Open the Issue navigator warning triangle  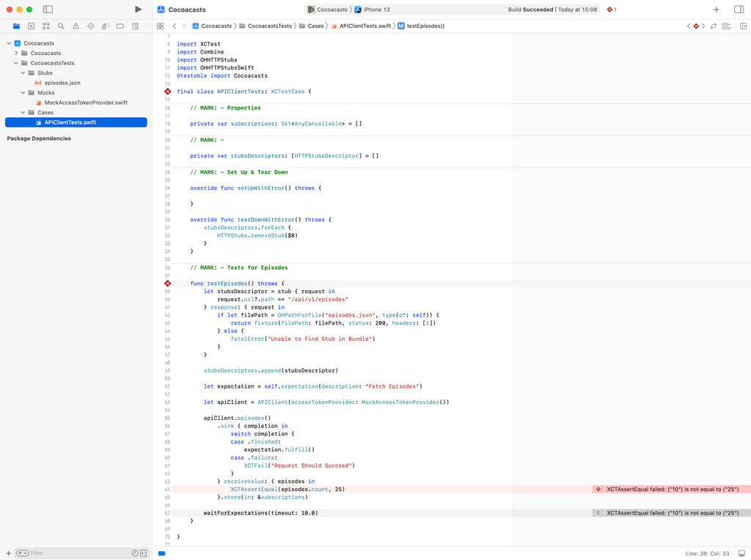point(76,26)
